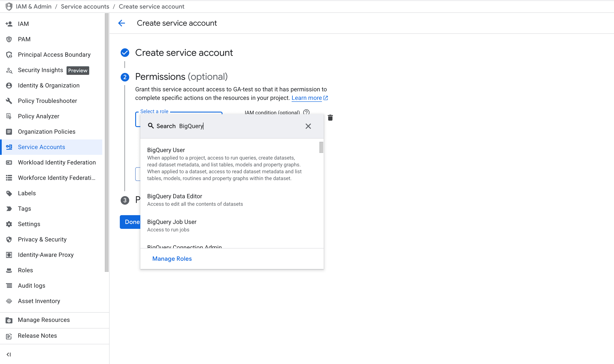This screenshot has width=614, height=364.
Task: Select the Labels tag icon in the sidebar
Action: (9, 193)
